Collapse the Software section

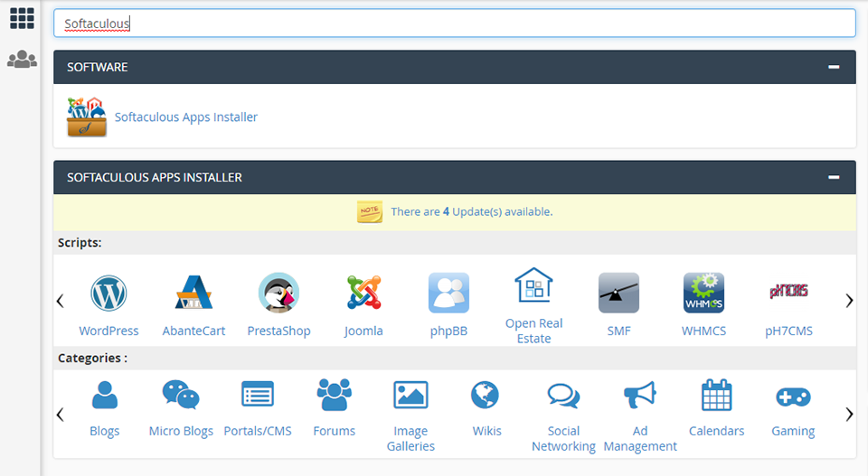click(834, 67)
